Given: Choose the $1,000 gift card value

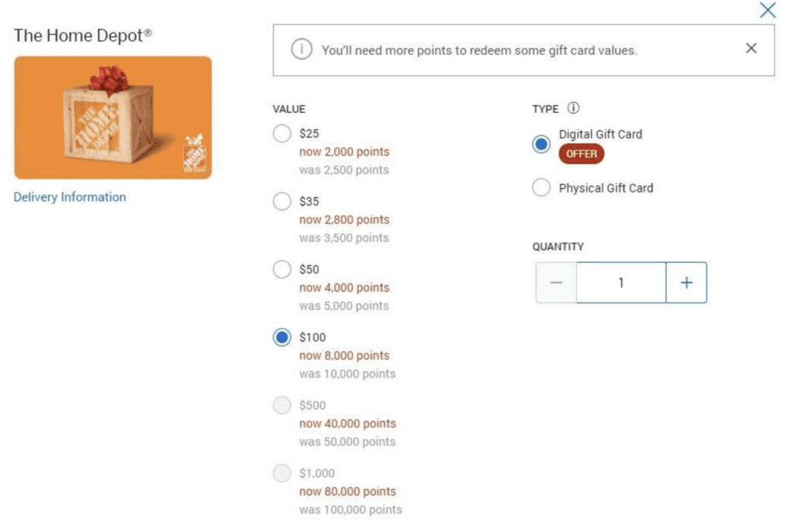Looking at the screenshot, I should [282, 473].
